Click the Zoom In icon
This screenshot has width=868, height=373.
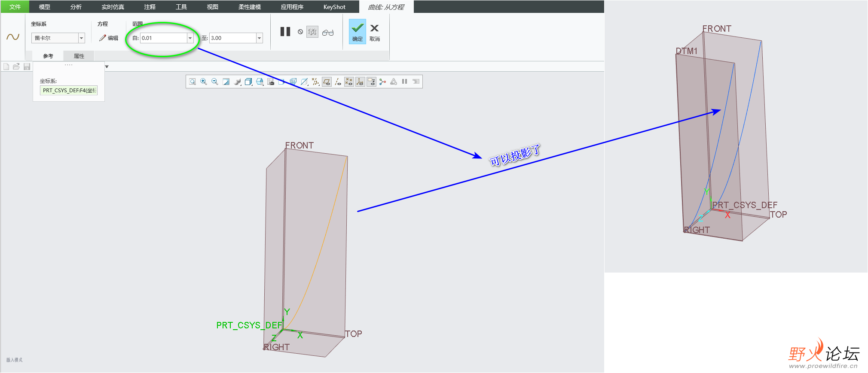tap(204, 82)
